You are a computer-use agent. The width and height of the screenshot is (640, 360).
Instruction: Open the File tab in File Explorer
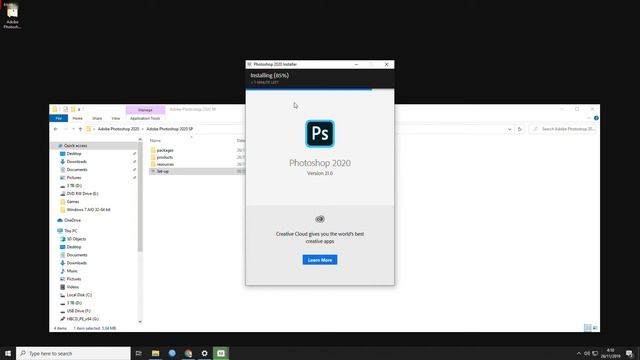point(59,118)
